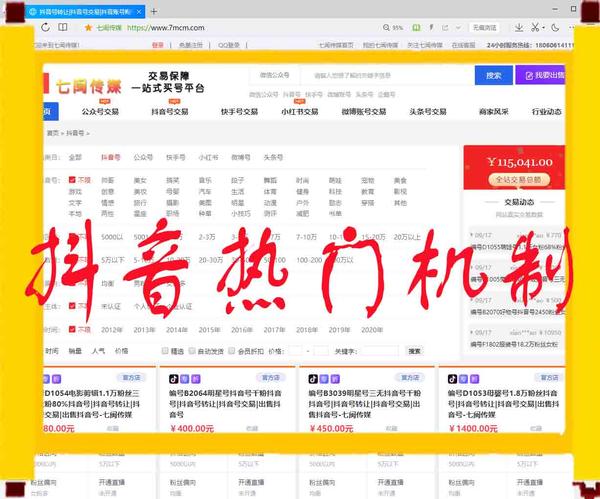The width and height of the screenshot is (600, 499).
Task: Open the 公众号交易 nav menu
Action: (x=100, y=111)
